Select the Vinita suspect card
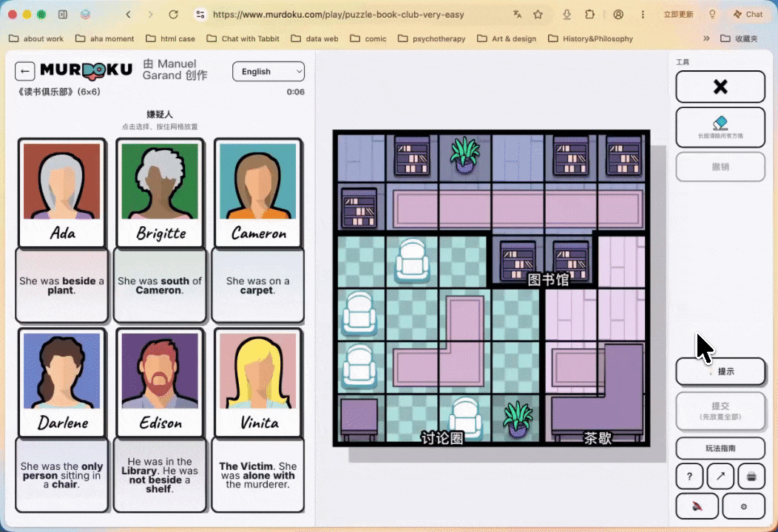 (x=258, y=383)
